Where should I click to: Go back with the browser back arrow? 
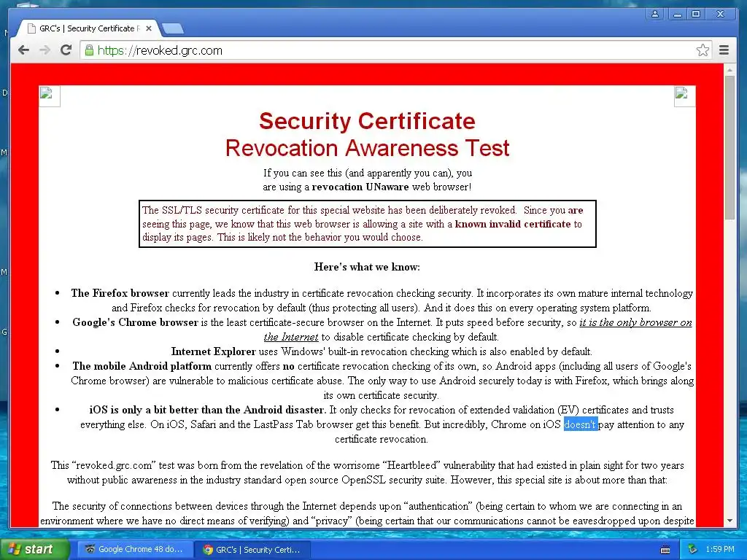click(23, 50)
